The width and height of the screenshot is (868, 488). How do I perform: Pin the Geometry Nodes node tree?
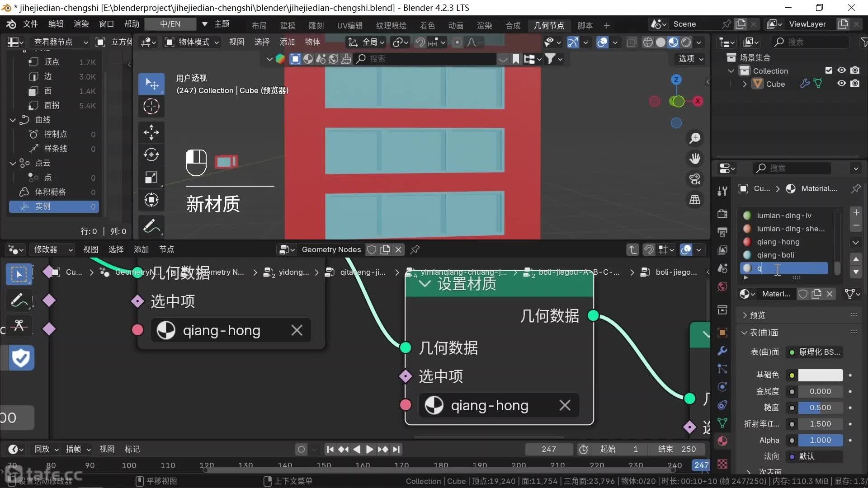click(415, 249)
